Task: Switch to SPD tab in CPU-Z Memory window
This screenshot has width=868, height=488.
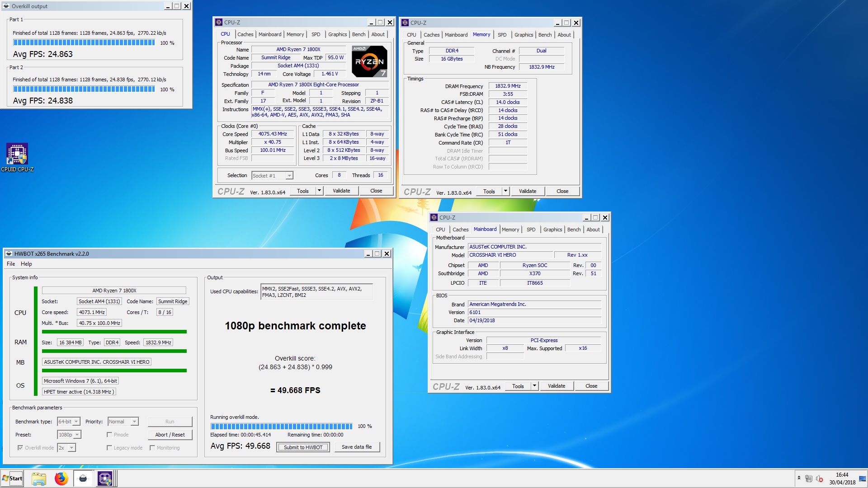Action: point(502,35)
